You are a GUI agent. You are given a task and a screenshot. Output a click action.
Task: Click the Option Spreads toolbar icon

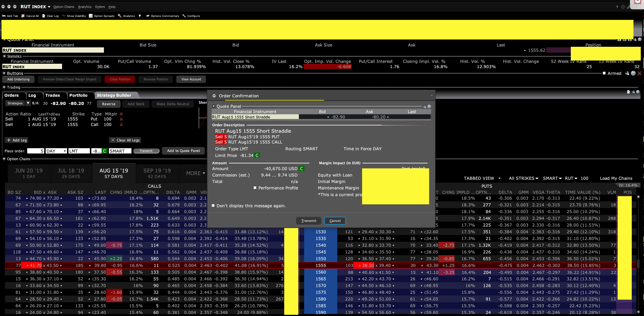[91, 16]
